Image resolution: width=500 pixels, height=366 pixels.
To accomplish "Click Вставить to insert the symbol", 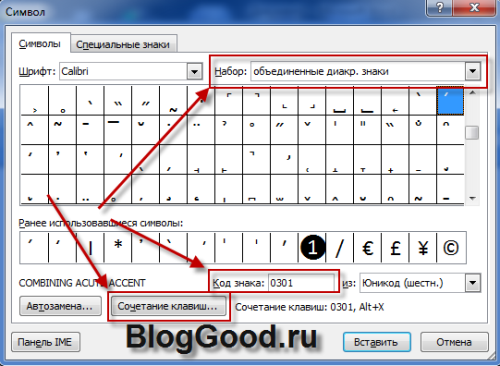I will pyautogui.click(x=377, y=342).
